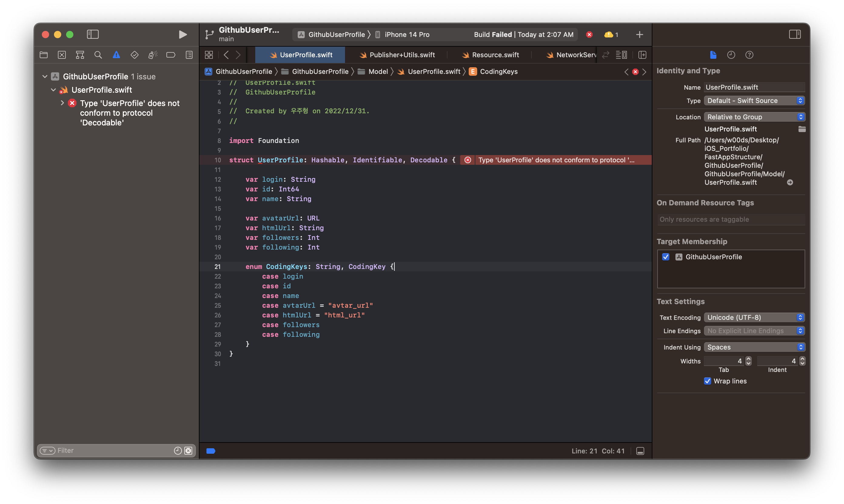
Task: Switch to Resource.swift tab
Action: pos(490,55)
